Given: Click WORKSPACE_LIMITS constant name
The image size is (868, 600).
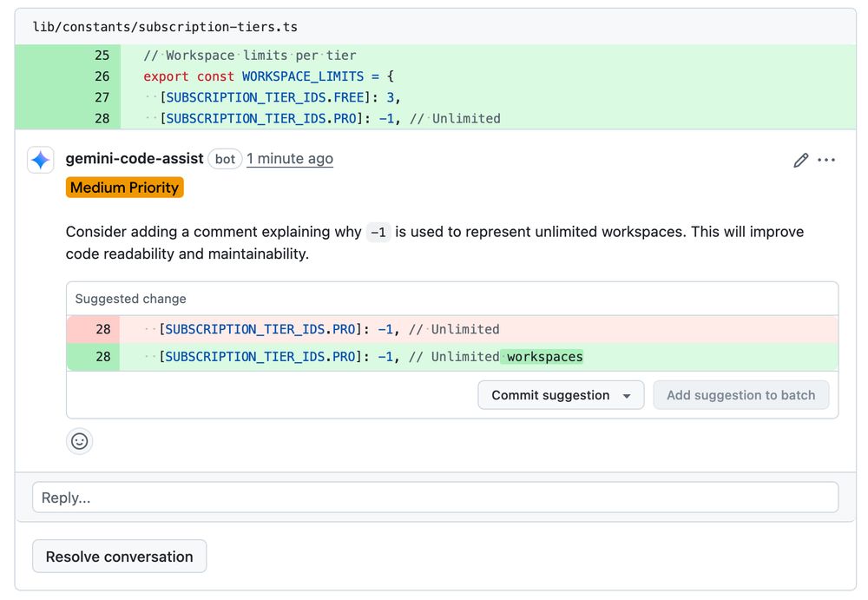Looking at the screenshot, I should click(x=303, y=76).
